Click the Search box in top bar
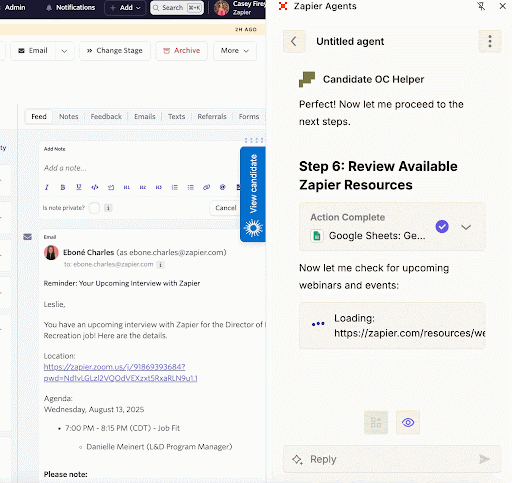The image size is (512, 483). (177, 8)
